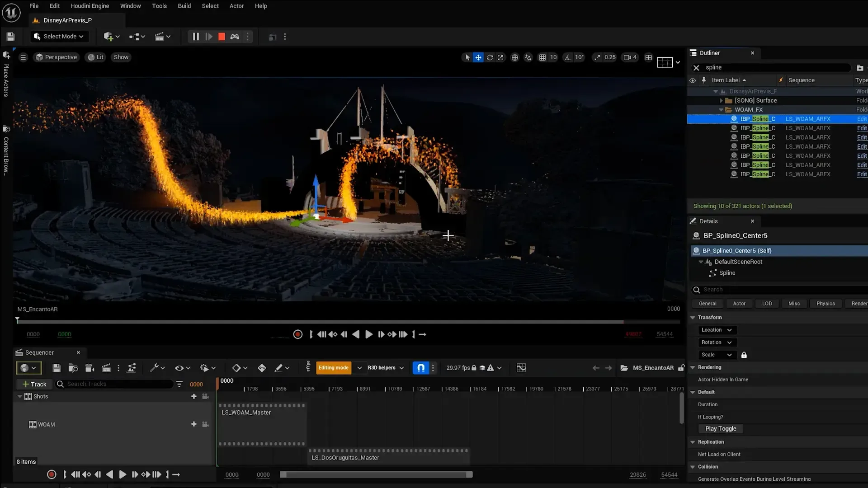Click the Editing mode button in Sequencer
Screen dimensions: 868x488
click(x=333, y=368)
